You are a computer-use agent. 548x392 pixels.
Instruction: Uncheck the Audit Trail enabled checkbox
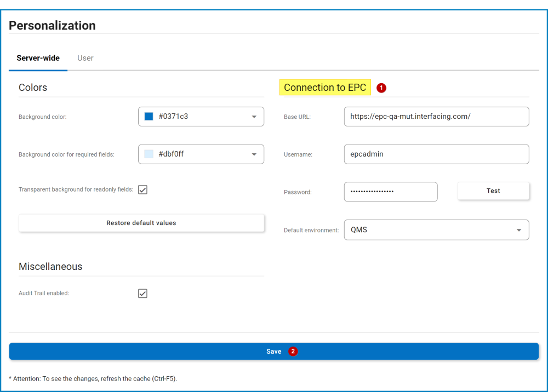pyautogui.click(x=142, y=293)
